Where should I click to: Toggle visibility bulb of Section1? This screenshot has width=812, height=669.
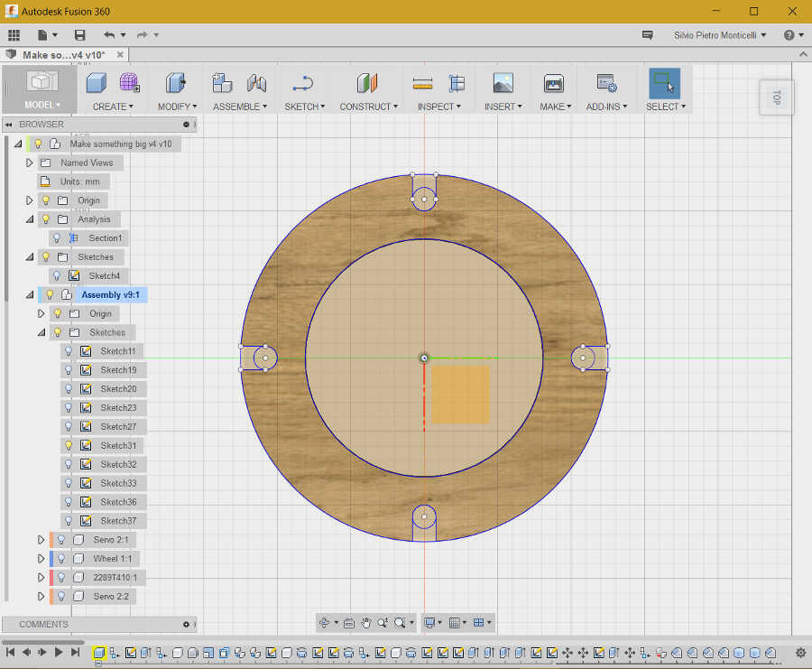click(x=57, y=237)
